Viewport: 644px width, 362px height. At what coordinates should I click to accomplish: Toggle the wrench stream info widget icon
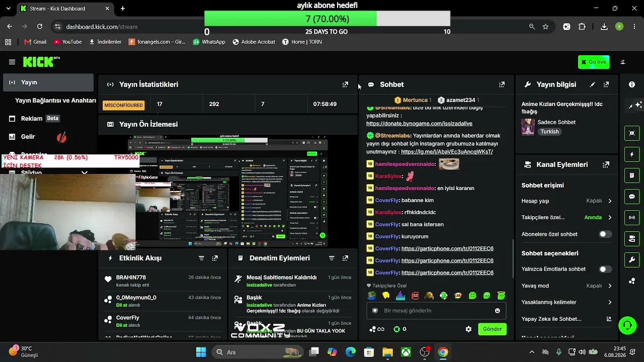(632, 260)
